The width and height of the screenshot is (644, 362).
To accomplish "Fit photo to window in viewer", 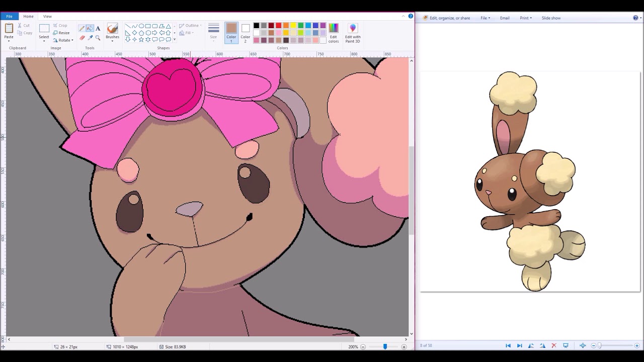I will pos(583,345).
